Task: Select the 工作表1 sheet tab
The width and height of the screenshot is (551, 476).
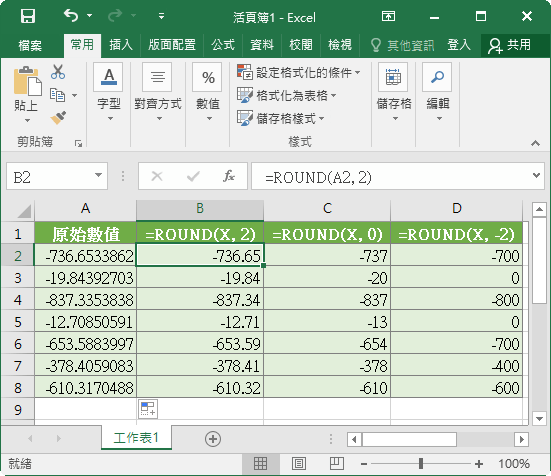Action: click(x=136, y=438)
